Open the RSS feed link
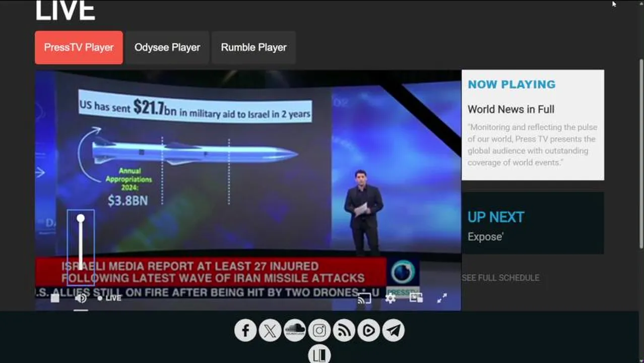 [344, 331]
